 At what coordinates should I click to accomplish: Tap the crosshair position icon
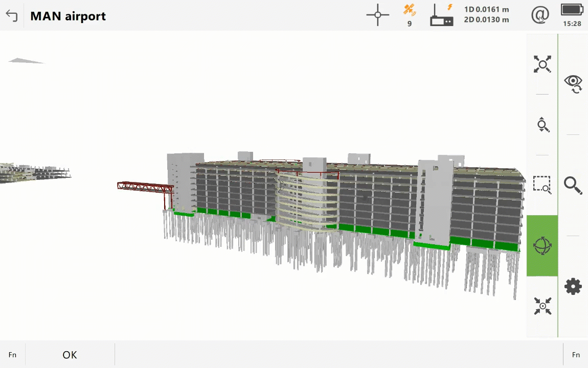tap(378, 15)
